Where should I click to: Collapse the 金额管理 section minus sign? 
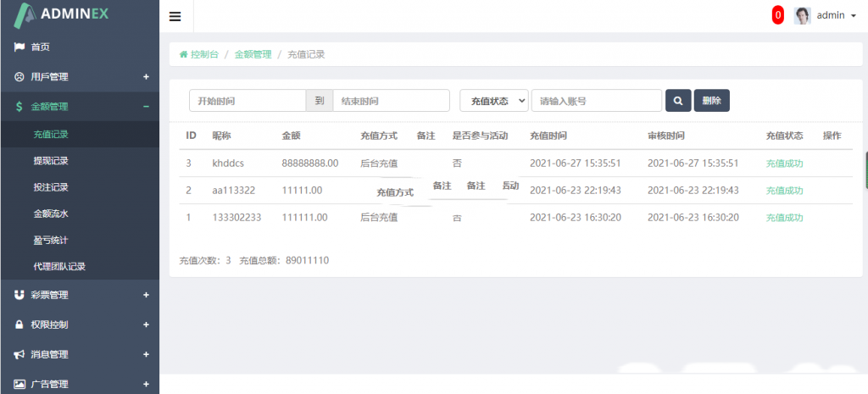[146, 107]
